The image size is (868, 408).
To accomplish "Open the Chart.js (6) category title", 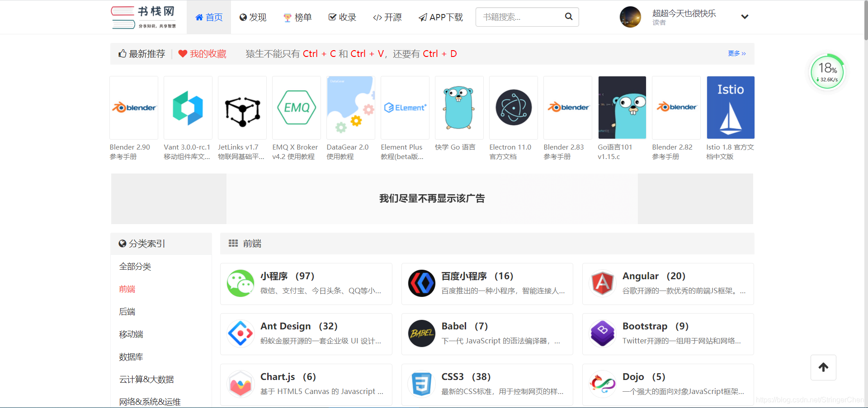I will click(x=288, y=377).
